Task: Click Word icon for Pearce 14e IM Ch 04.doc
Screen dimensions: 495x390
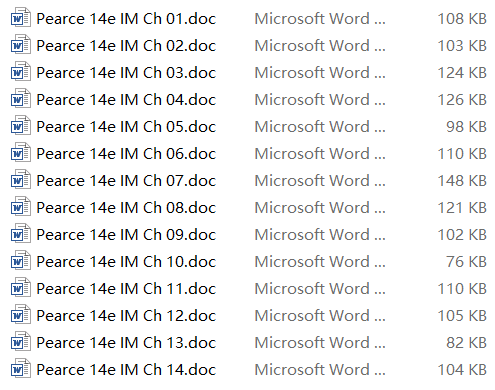Action: click(21, 99)
